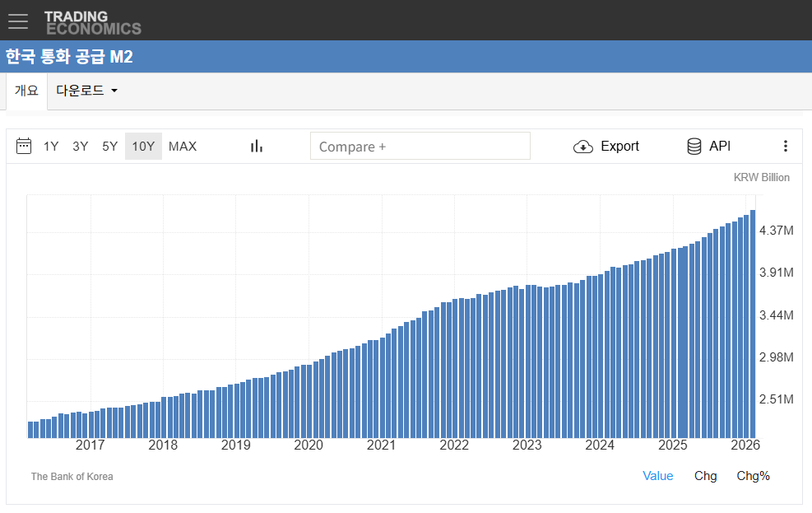
Task: Click the 3.44M y-axis value
Action: (777, 315)
